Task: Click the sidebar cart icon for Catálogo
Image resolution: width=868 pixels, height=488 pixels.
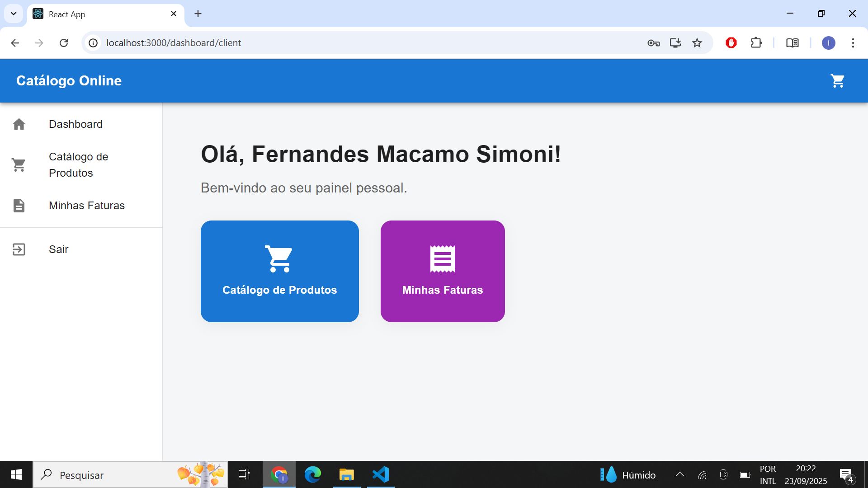Action: click(19, 165)
